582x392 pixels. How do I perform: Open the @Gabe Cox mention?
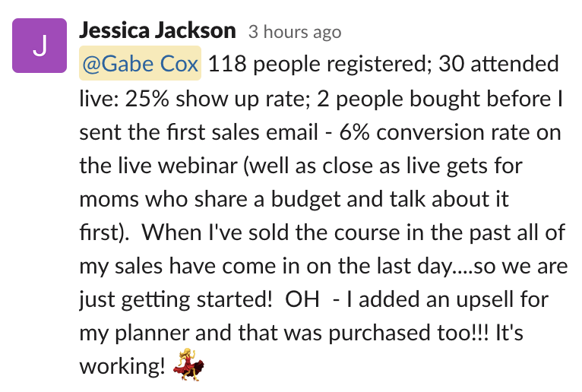tap(140, 63)
